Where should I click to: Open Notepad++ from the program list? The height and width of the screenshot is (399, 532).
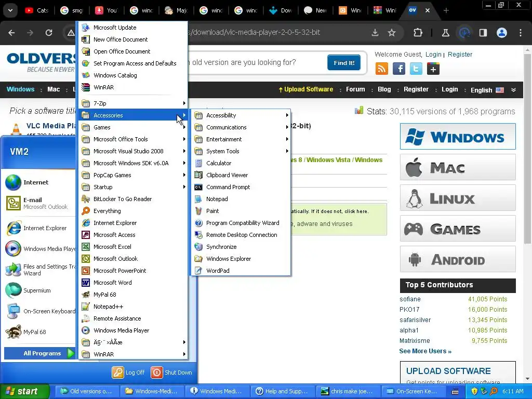133,307
